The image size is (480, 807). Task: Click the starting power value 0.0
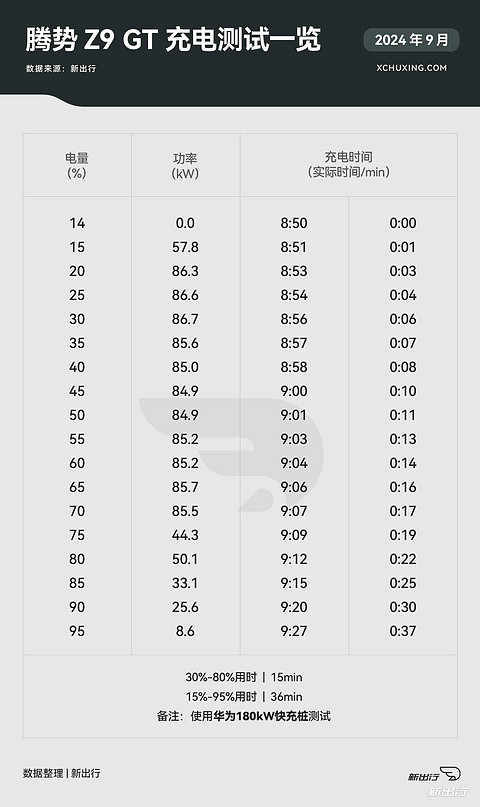click(185, 223)
